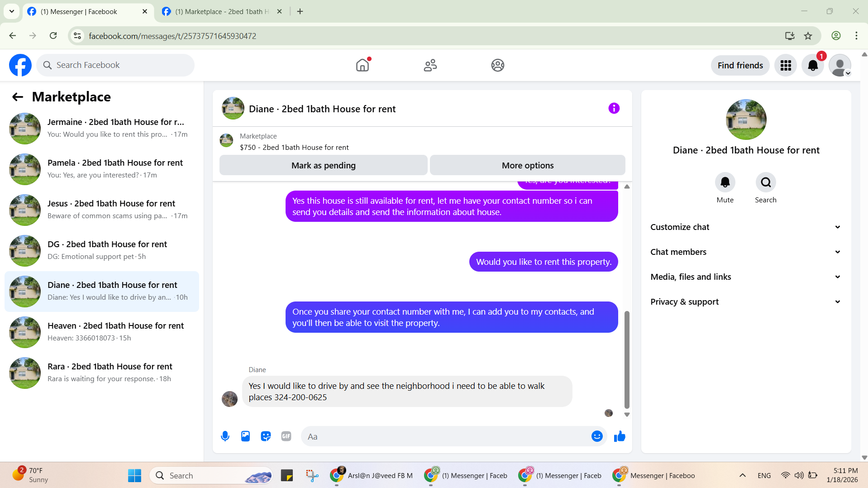
Task: Open Pamela's conversation
Action: [x=102, y=169]
